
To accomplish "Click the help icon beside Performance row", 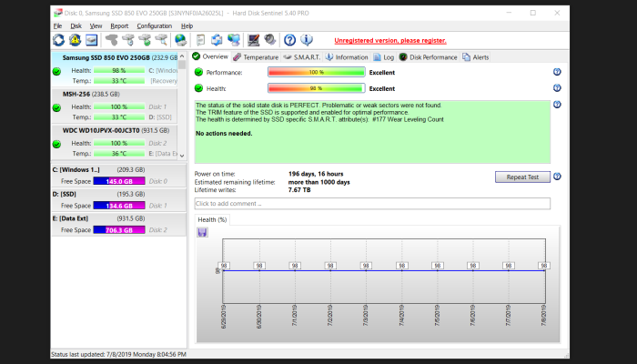I will point(557,72).
